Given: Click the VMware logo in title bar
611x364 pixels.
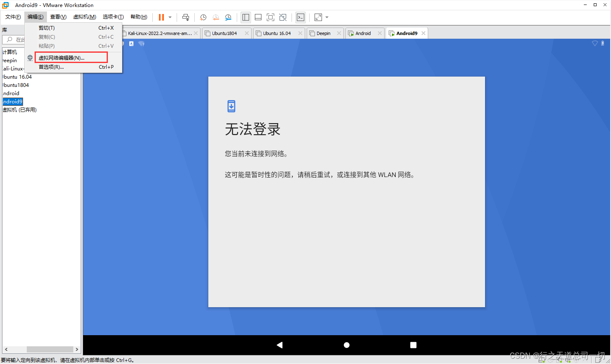Looking at the screenshot, I should [x=5, y=5].
